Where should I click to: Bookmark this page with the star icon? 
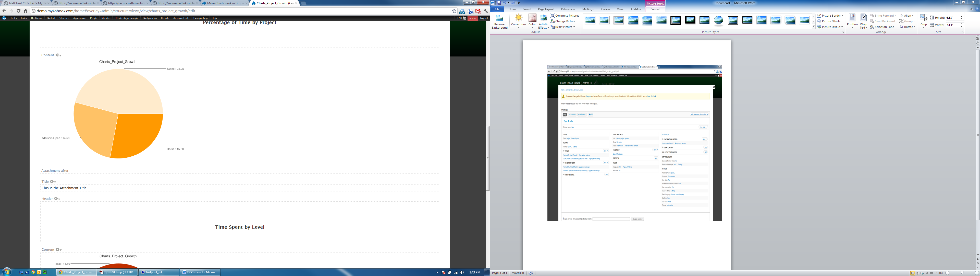[x=454, y=11]
